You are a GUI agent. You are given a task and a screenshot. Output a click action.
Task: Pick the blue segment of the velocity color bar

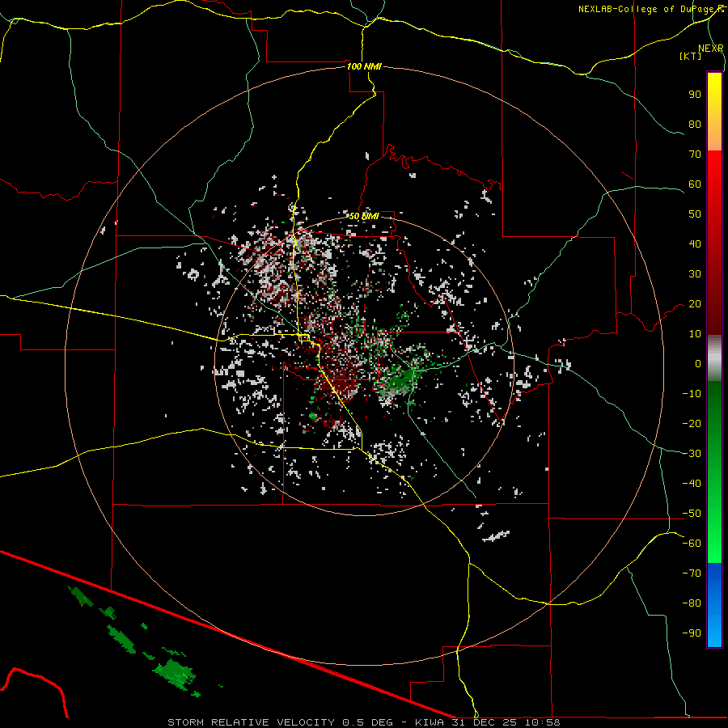coord(714,605)
